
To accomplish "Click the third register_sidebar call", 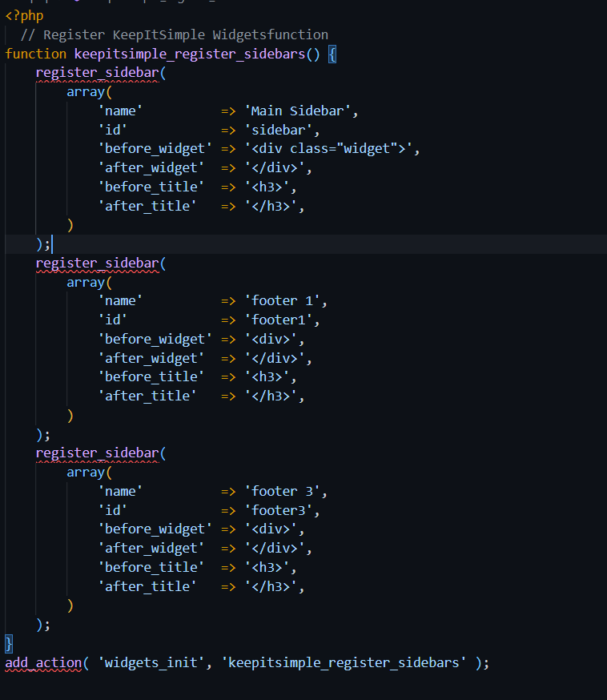I will coord(98,453).
